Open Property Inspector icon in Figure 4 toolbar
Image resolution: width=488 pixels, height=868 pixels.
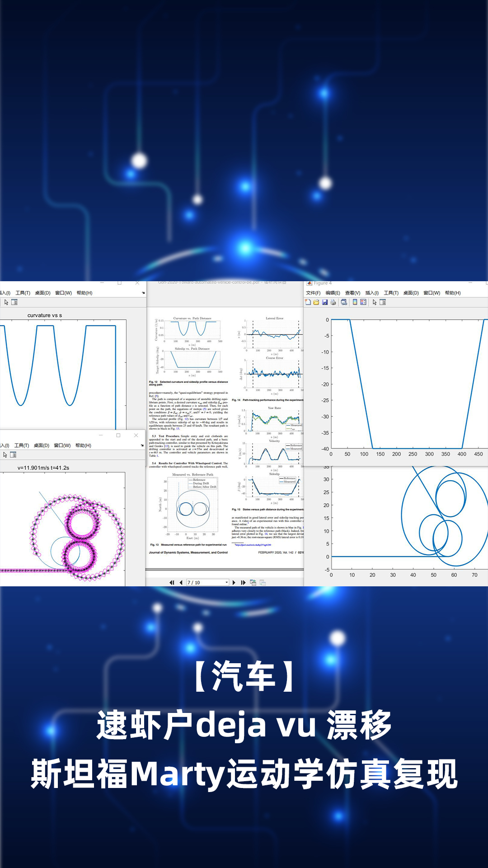pyautogui.click(x=383, y=302)
